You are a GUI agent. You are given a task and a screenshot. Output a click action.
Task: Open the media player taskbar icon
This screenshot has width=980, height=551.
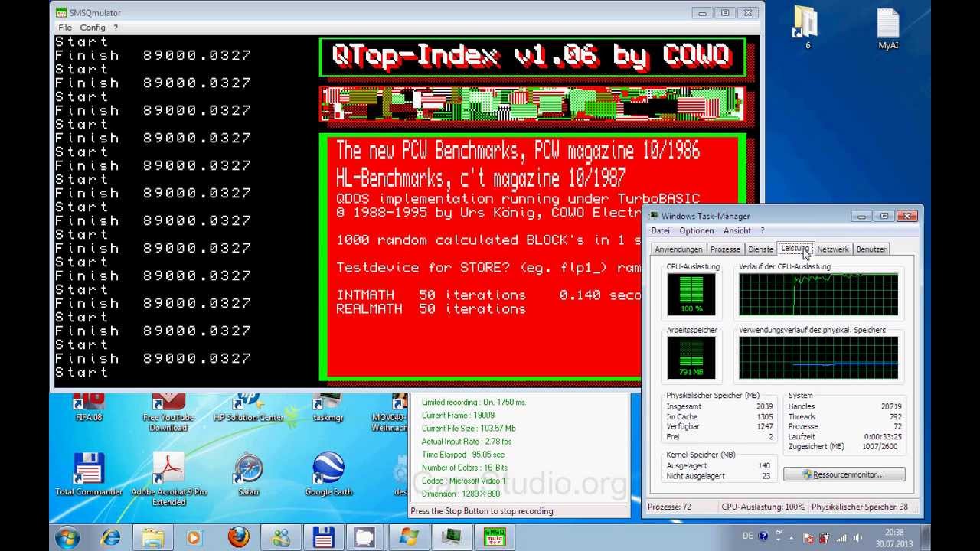[194, 537]
